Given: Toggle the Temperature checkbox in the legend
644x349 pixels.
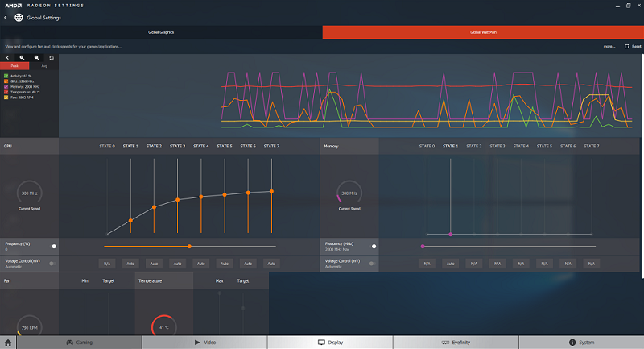Looking at the screenshot, I should (6, 92).
